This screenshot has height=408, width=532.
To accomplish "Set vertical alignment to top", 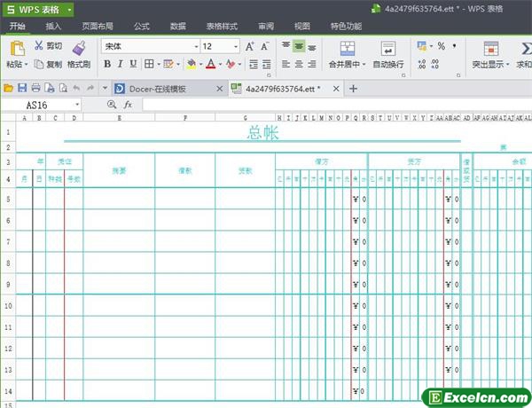I will pos(286,45).
